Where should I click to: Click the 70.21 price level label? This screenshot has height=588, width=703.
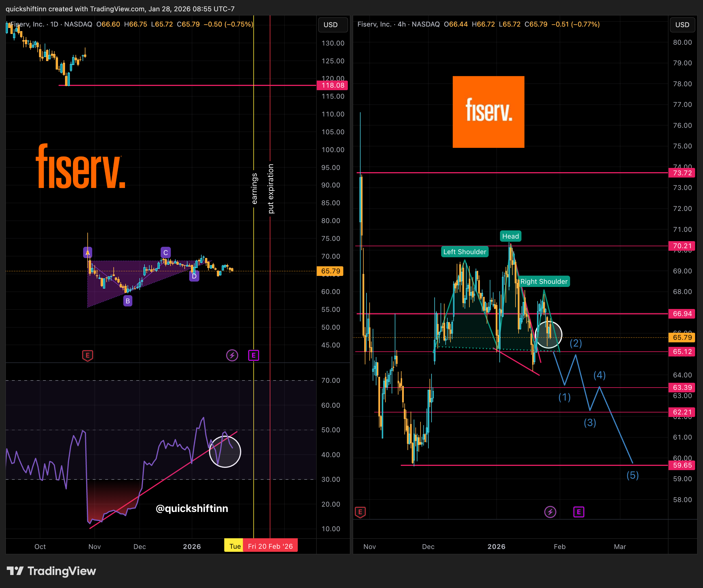pyautogui.click(x=682, y=246)
